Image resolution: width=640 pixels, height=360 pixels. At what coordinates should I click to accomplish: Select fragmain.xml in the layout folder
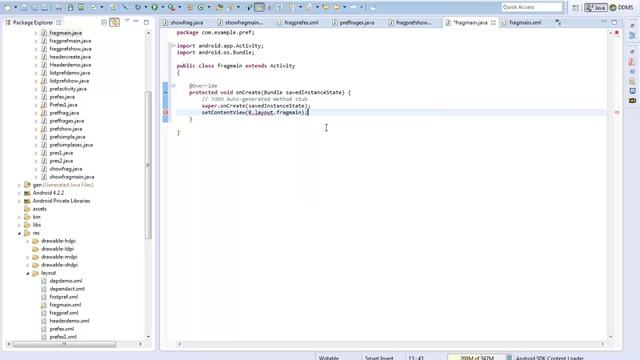click(x=65, y=305)
